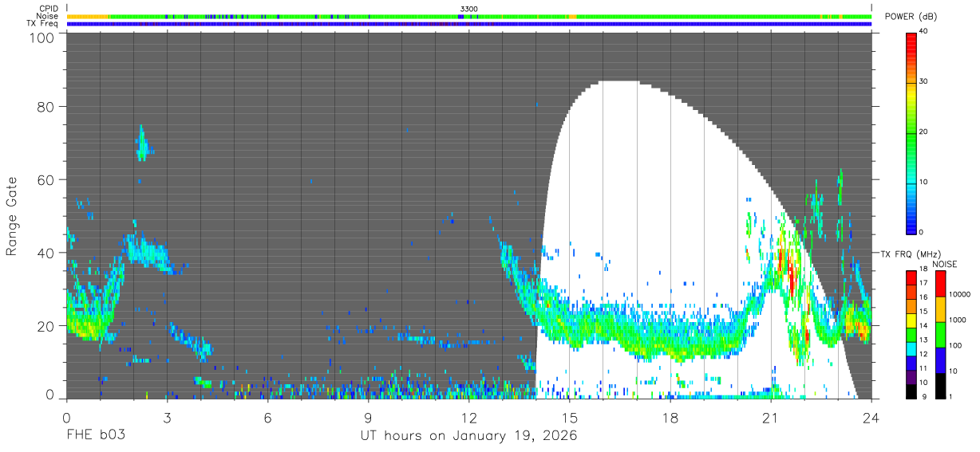Viewport: 980px width, 452px height.
Task: Click the noise scale label "1000"
Action: pyautogui.click(x=958, y=320)
